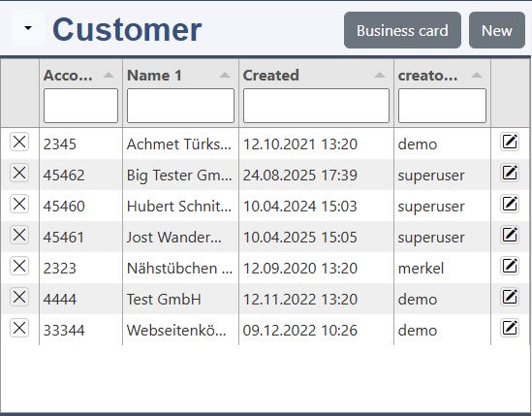This screenshot has height=416, width=532.
Task: Open edit icon for Big Tester account 45462
Action: coord(510,173)
